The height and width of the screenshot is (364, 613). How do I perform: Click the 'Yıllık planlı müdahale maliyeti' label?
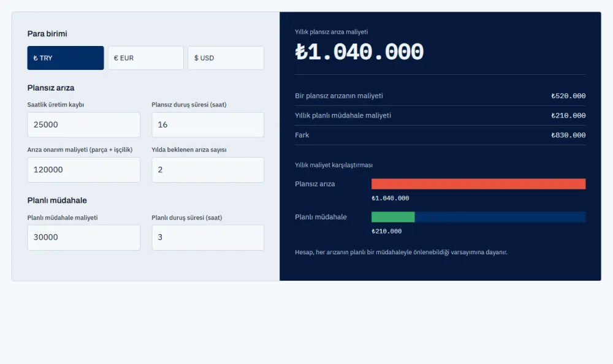click(x=343, y=115)
